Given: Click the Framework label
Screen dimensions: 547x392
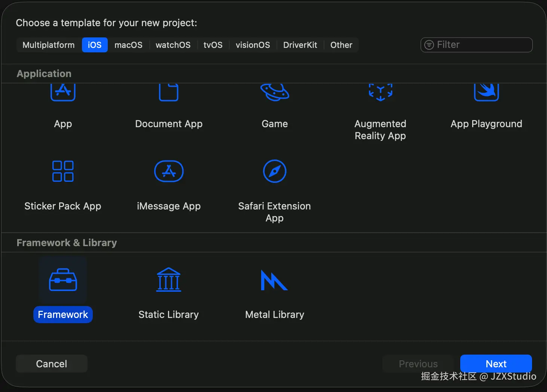Looking at the screenshot, I should 63,315.
